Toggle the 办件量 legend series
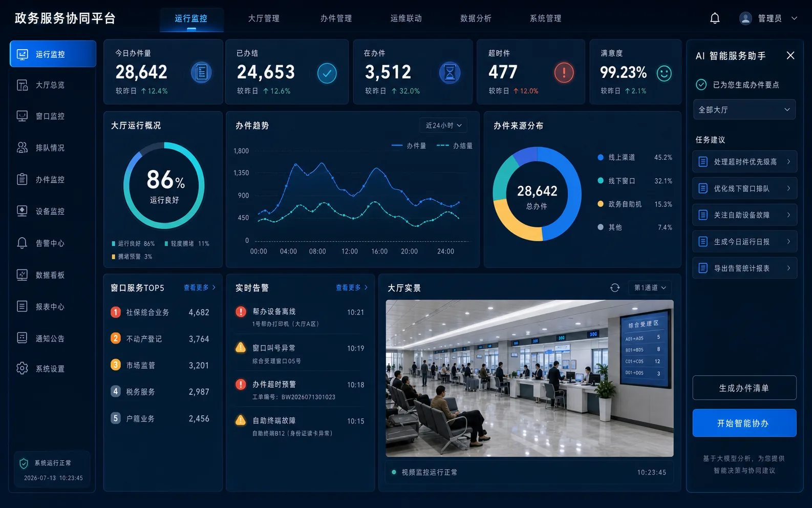The width and height of the screenshot is (812, 508). click(x=409, y=146)
